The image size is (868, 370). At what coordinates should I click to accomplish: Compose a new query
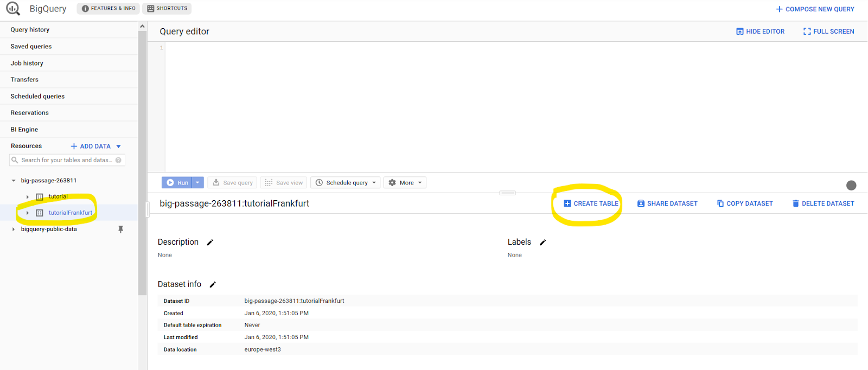coord(815,9)
